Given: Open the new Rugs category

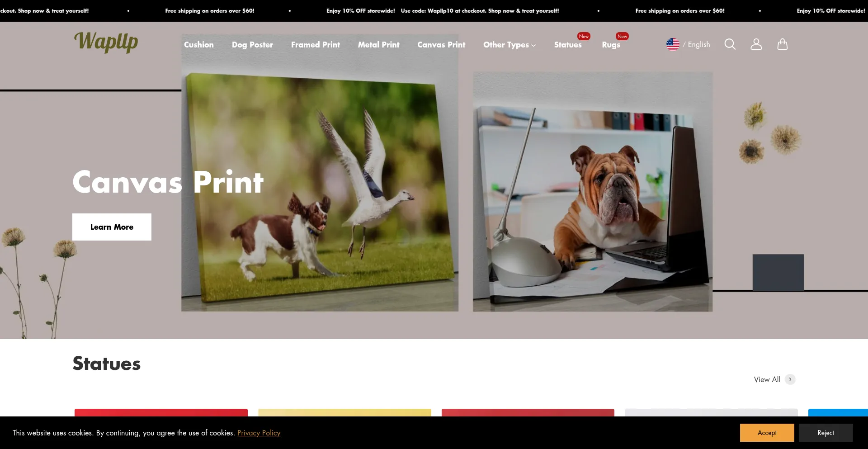Looking at the screenshot, I should 610,45.
